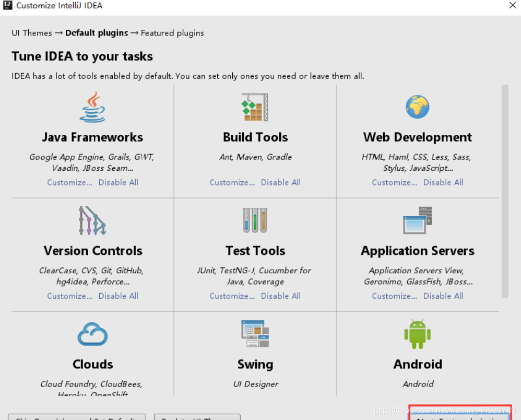
Task: Click the Application Servers icon
Action: (x=417, y=220)
